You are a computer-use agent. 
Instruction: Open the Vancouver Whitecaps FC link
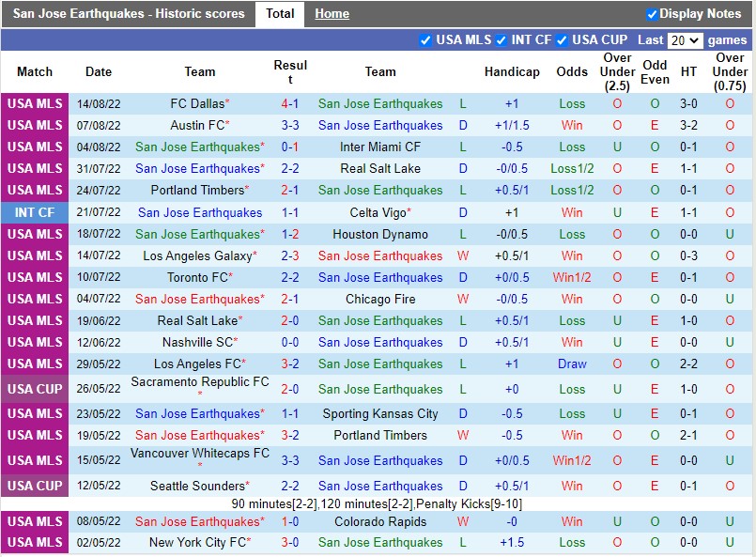click(x=199, y=455)
